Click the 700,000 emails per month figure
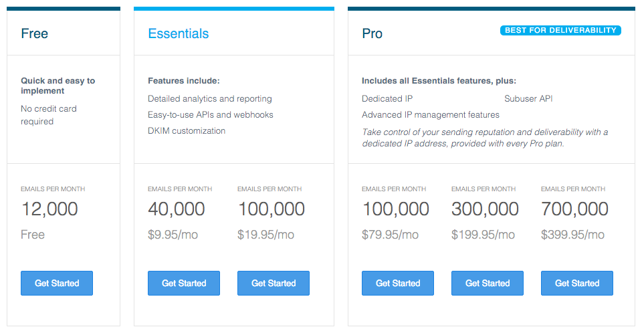The width and height of the screenshot is (644, 333). [x=574, y=209]
